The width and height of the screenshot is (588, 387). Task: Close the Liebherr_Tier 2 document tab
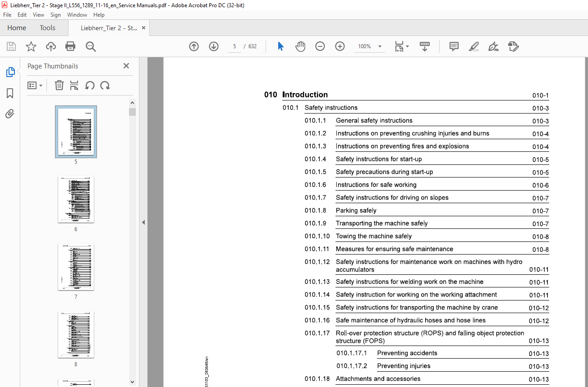[144, 28]
